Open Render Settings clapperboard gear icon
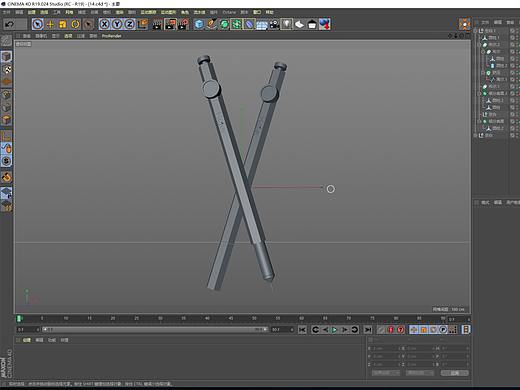 pos(183,24)
